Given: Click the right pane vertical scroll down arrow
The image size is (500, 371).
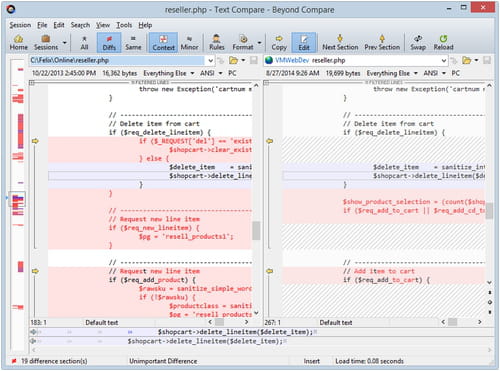Looking at the screenshot, I should click(489, 282).
